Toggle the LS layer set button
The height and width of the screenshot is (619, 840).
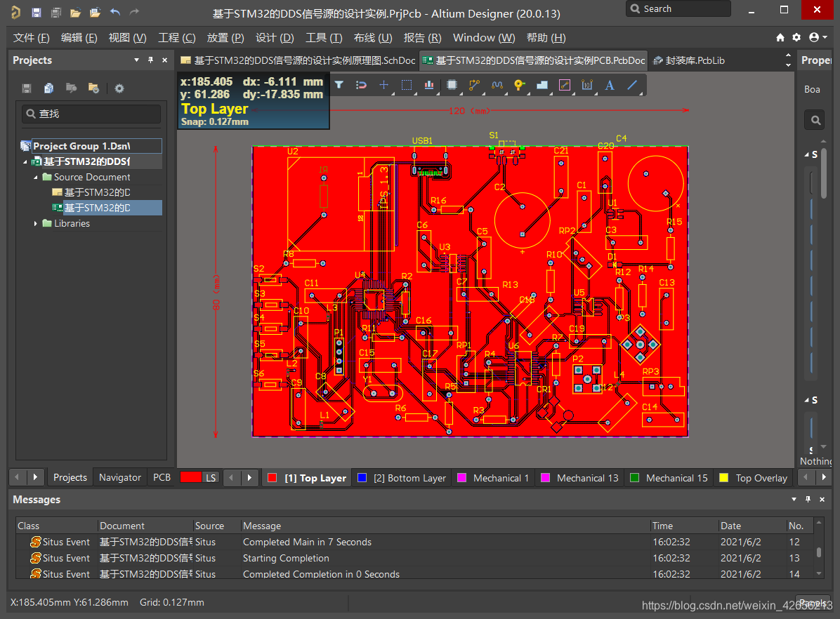pyautogui.click(x=211, y=478)
